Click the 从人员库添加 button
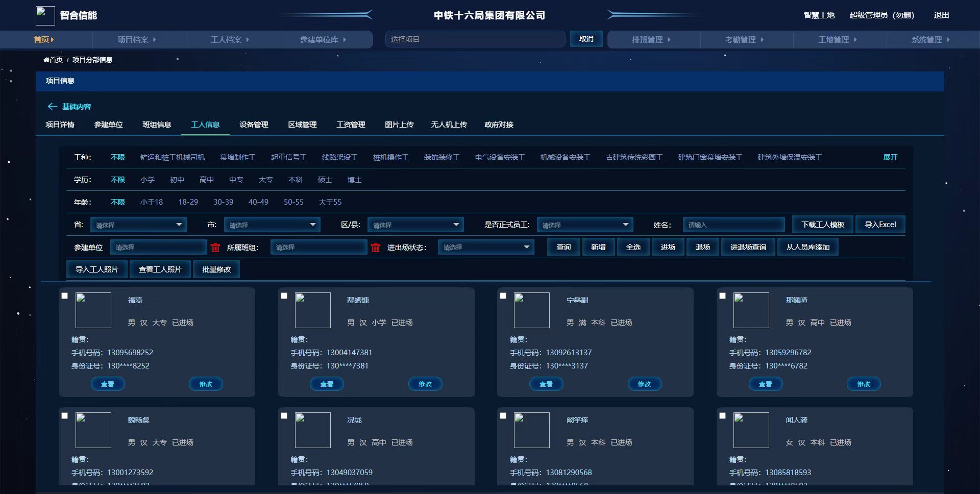Screen dimensions: 980x494 tap(808, 247)
